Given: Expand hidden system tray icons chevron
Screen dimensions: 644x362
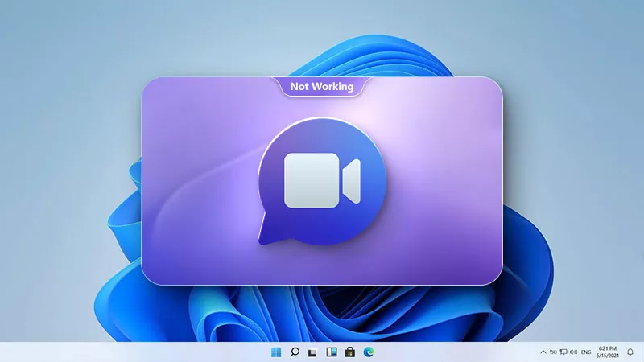Looking at the screenshot, I should coord(543,352).
